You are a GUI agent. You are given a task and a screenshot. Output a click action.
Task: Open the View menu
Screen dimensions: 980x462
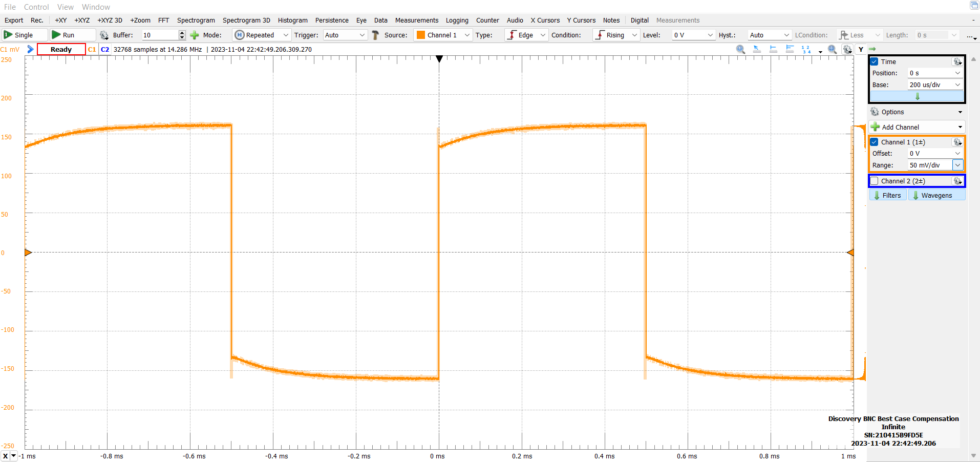[x=66, y=7]
